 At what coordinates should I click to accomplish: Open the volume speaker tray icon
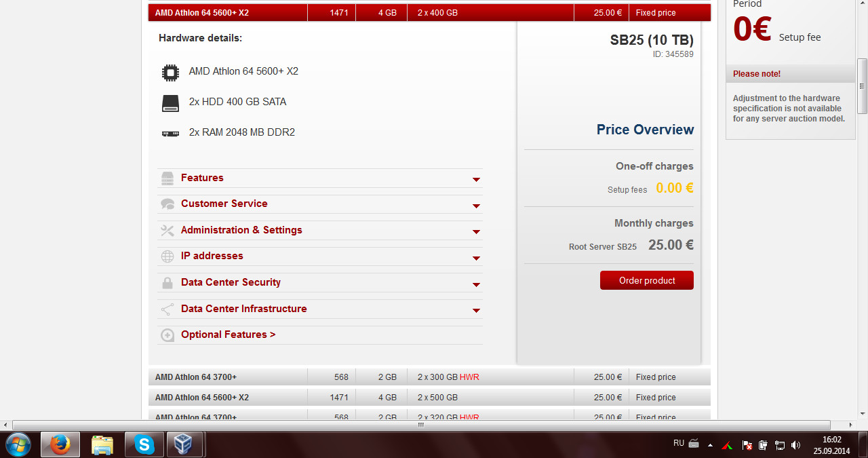(x=796, y=445)
